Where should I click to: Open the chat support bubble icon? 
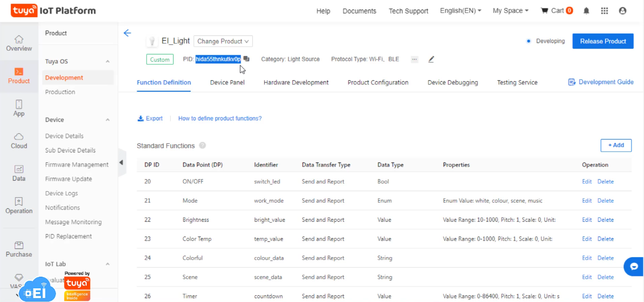pos(633,267)
